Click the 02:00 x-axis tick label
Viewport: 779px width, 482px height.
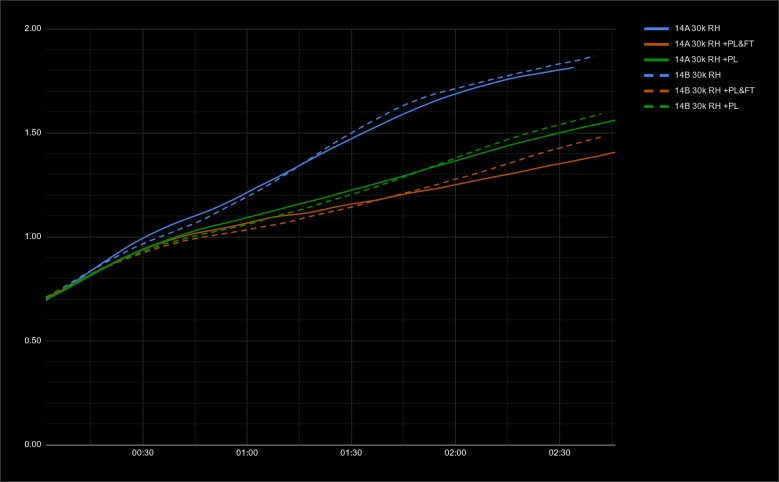[x=455, y=453]
